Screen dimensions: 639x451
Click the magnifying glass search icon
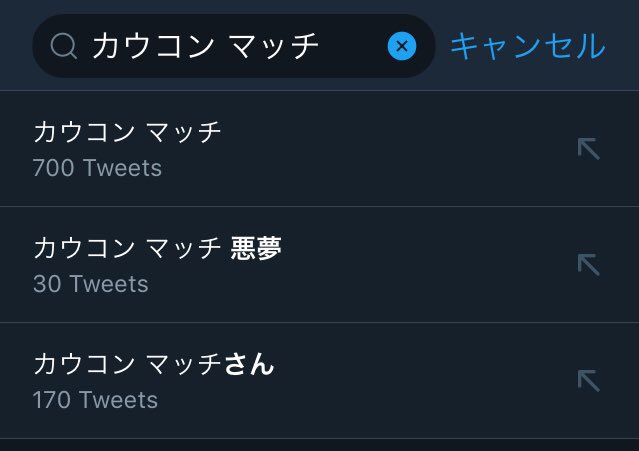click(64, 46)
